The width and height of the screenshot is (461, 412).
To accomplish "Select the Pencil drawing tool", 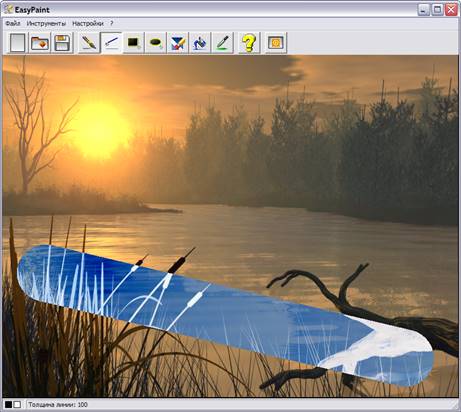I will pos(89,43).
